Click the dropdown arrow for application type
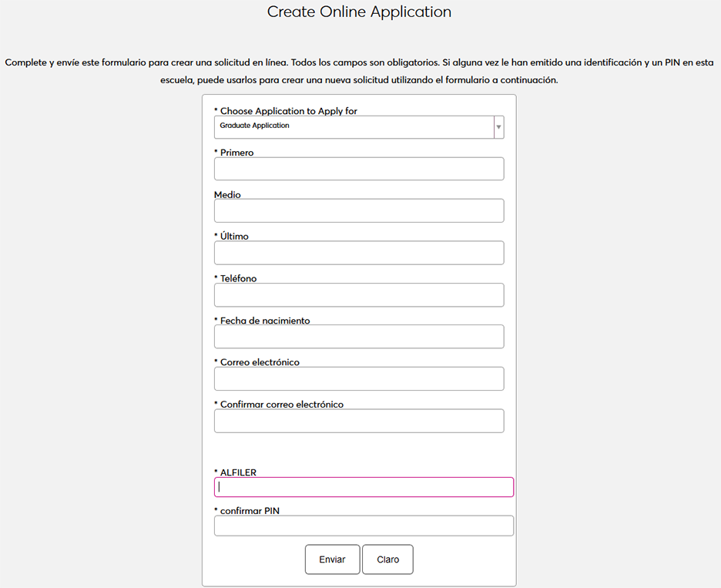 point(498,127)
